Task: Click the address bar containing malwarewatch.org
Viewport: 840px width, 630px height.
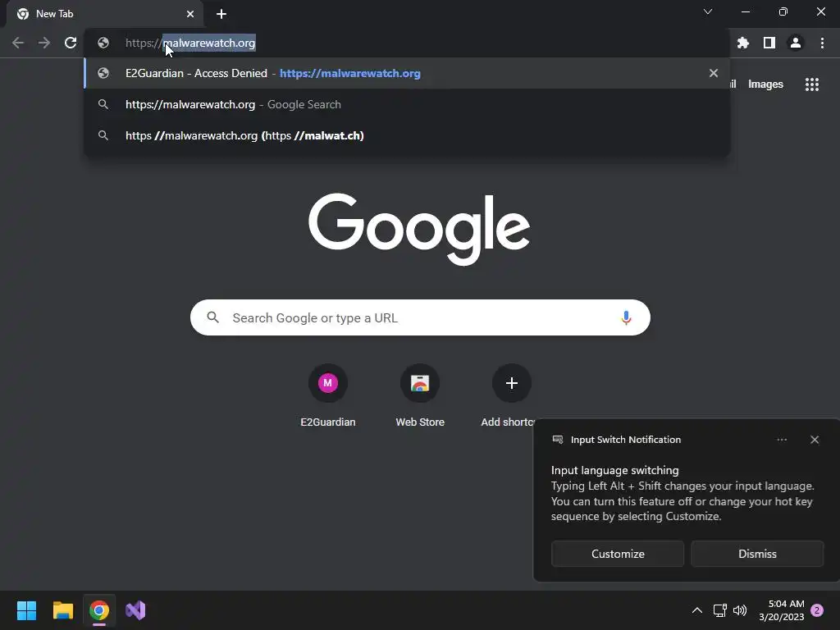Action: pos(407,43)
